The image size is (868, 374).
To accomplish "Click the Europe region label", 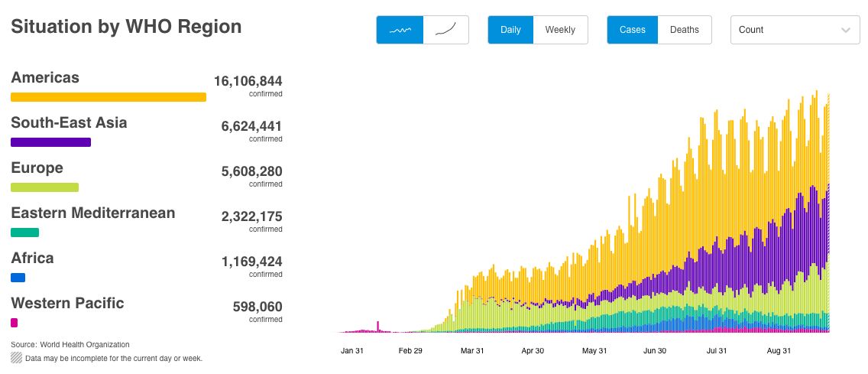I will (x=37, y=168).
